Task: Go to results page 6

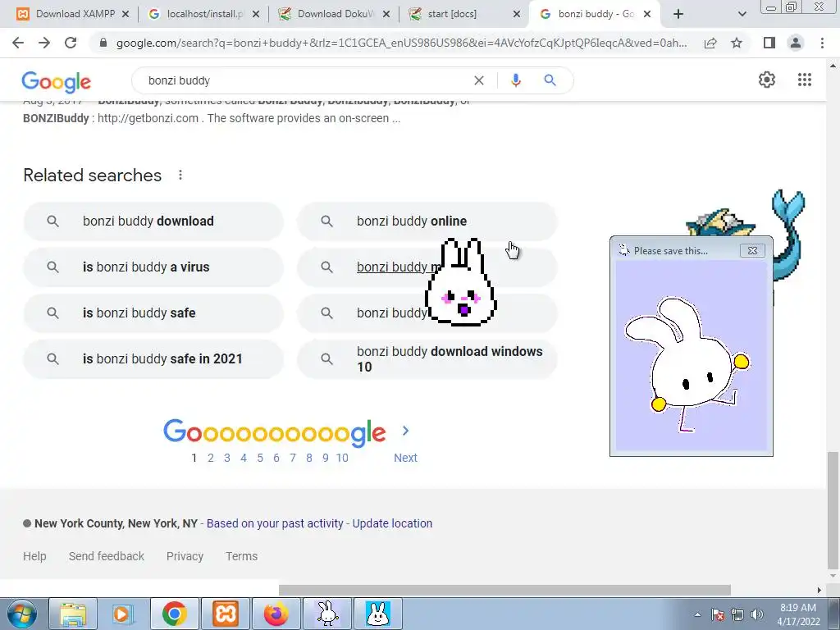Action: [x=276, y=458]
